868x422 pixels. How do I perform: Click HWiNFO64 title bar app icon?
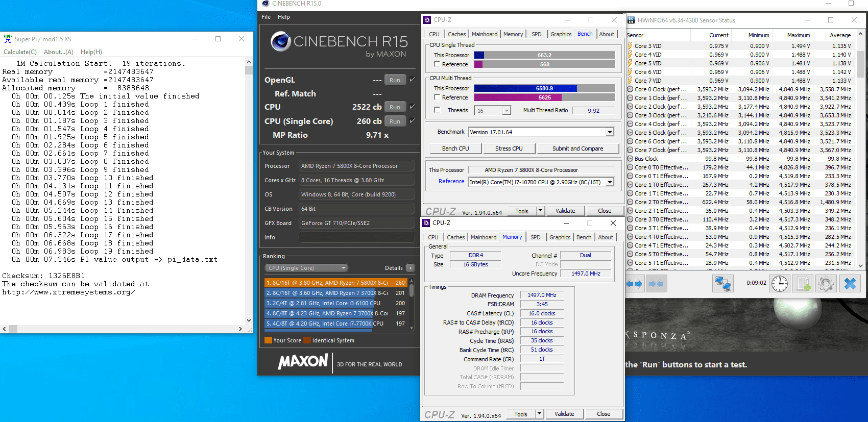point(631,20)
